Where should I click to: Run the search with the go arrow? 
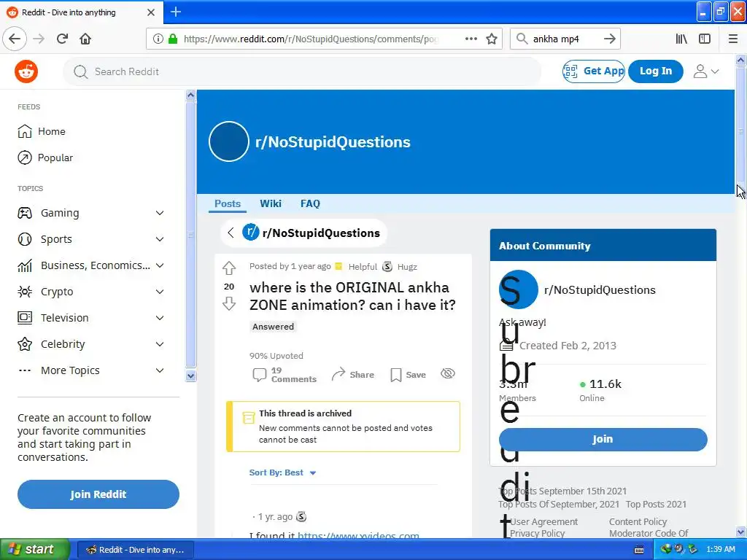coord(609,39)
